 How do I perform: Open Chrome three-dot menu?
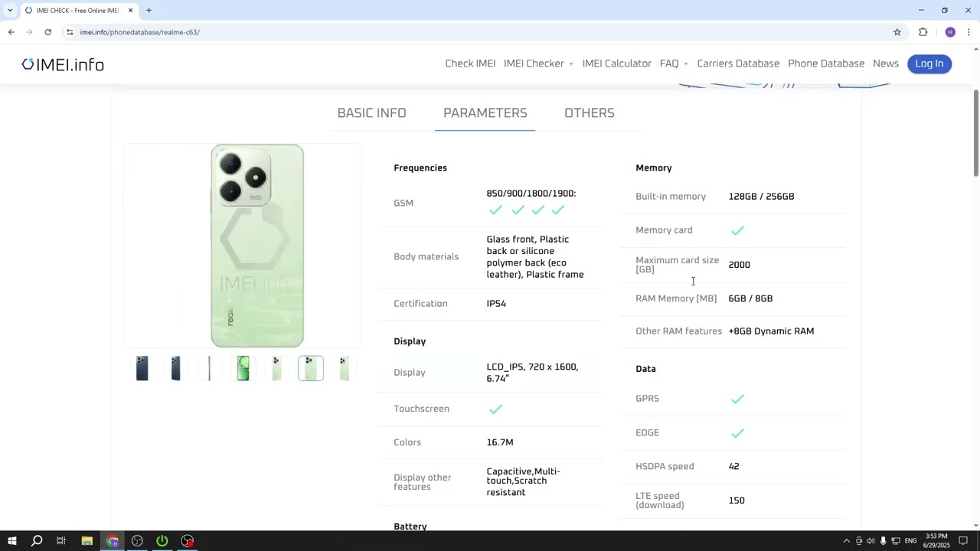point(969,32)
